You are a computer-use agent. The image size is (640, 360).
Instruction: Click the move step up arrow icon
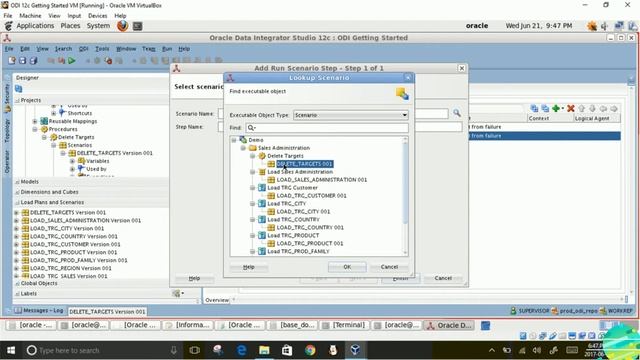click(x=582, y=109)
